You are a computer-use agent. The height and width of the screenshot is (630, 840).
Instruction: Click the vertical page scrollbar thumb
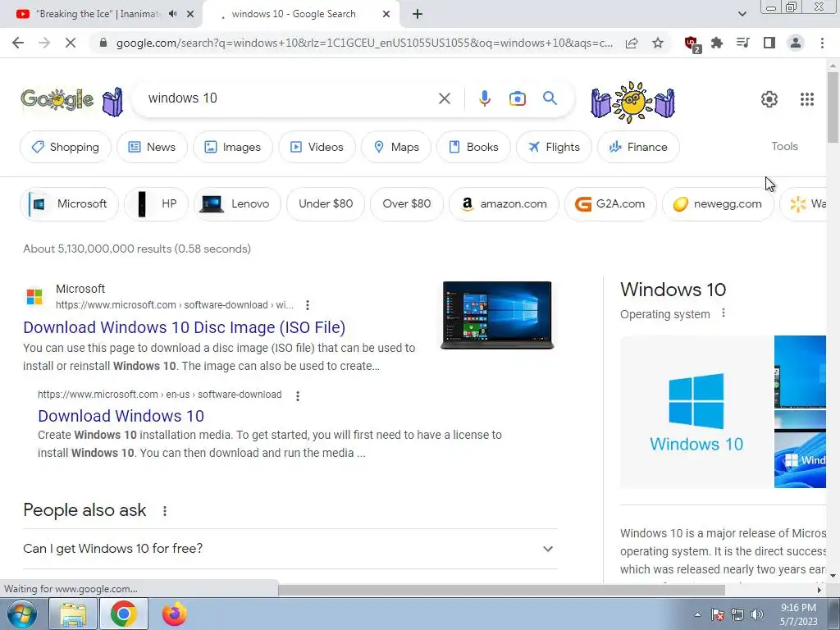833,107
